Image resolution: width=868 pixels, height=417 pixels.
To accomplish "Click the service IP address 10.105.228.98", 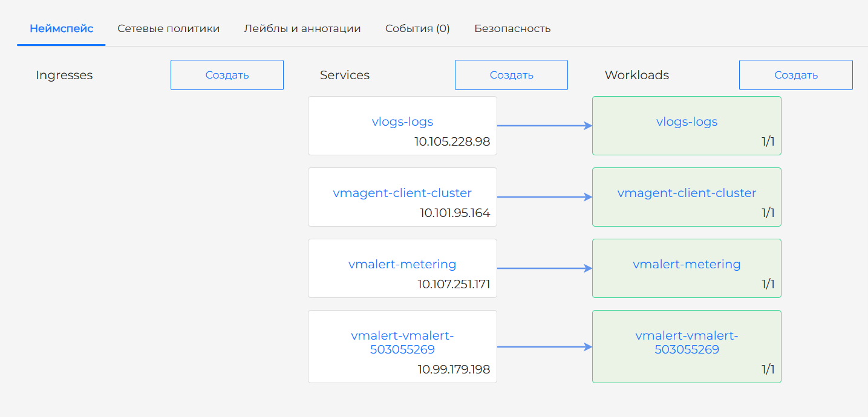I will tap(452, 142).
